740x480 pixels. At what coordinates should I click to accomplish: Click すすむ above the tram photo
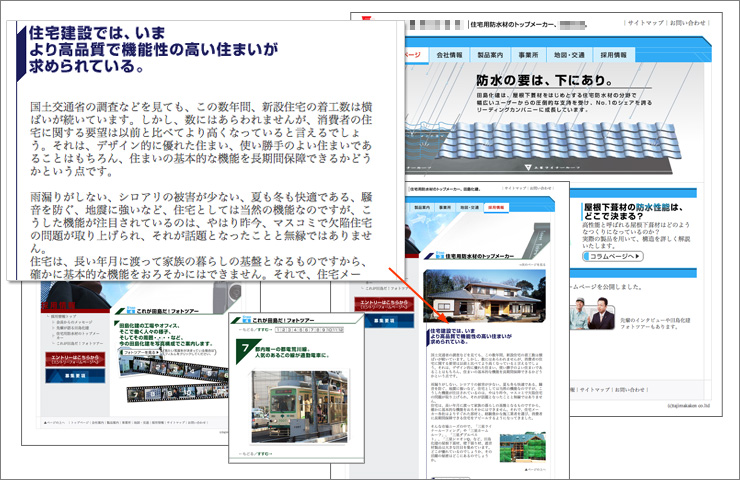coord(265,329)
